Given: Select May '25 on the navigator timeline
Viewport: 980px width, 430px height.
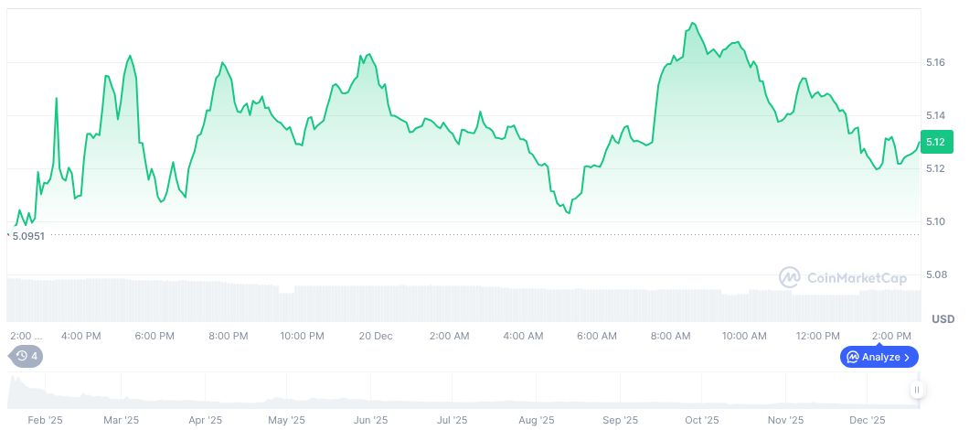Looking at the screenshot, I should [x=286, y=421].
